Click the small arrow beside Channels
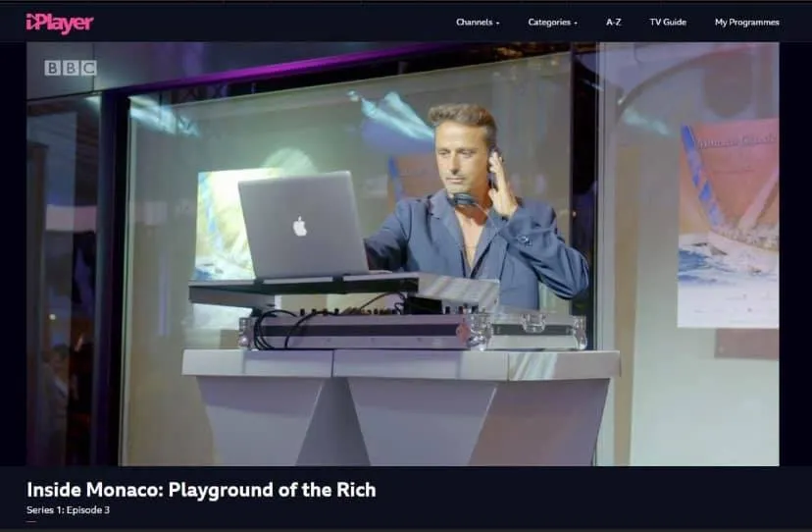 pyautogui.click(x=497, y=23)
